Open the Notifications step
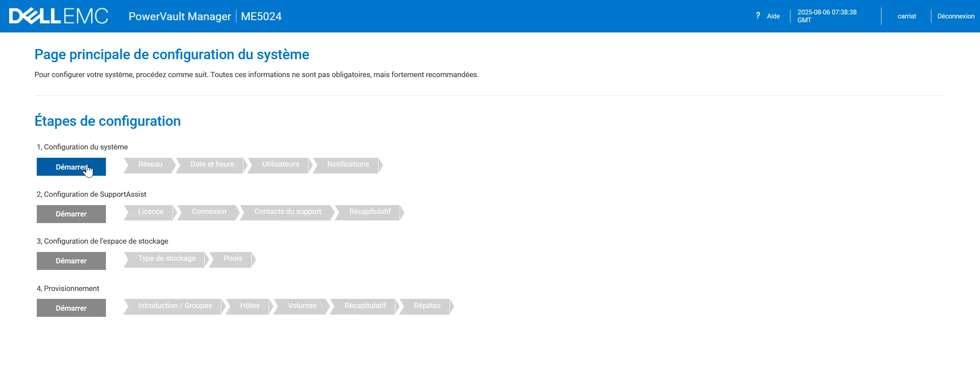 348,164
